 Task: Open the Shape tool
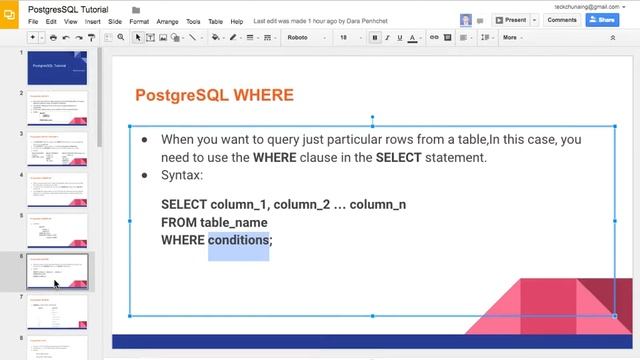pyautogui.click(x=176, y=38)
